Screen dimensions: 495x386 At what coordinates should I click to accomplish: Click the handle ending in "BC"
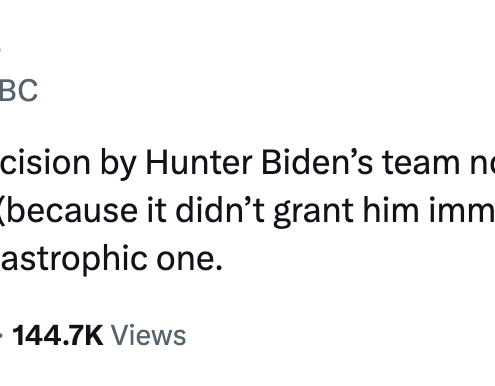(19, 90)
